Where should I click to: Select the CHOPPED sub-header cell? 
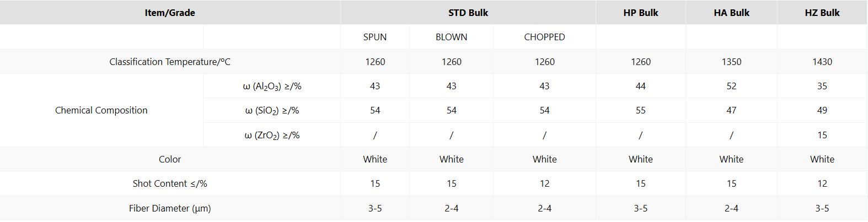544,37
